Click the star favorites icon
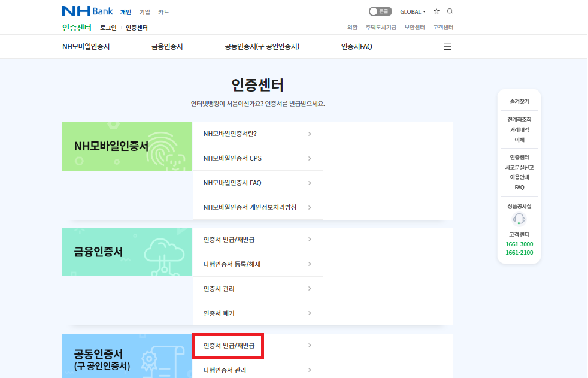Viewport: 588px width, 378px height. (436, 11)
